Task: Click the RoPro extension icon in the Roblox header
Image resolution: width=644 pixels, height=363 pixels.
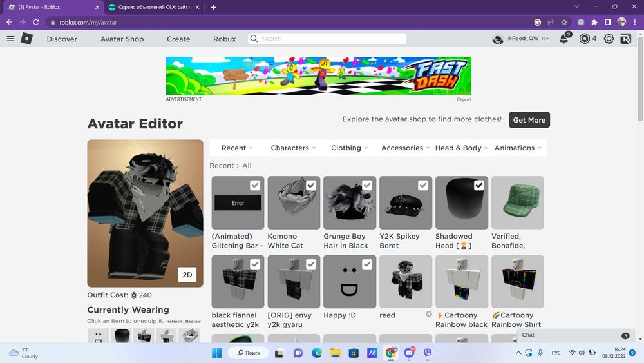Action: (x=625, y=39)
